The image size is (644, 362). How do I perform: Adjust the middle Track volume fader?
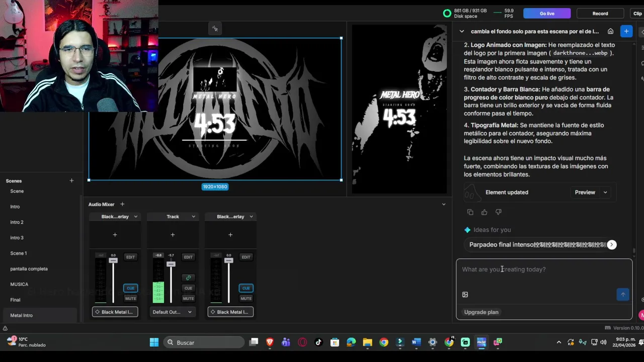tap(171, 264)
